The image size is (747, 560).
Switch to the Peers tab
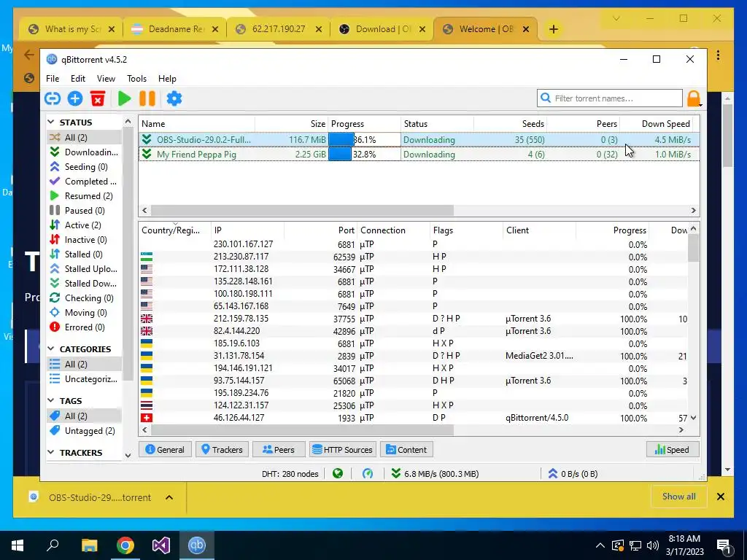click(x=279, y=449)
